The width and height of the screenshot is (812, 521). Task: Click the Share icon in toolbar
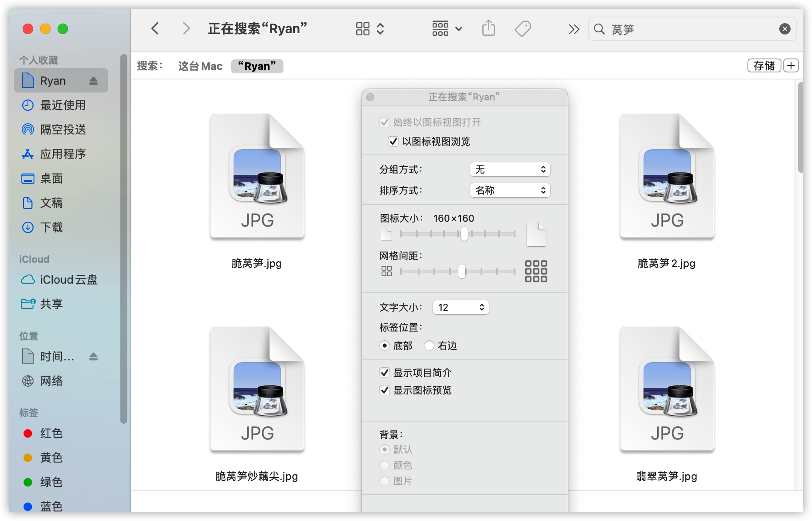click(488, 29)
